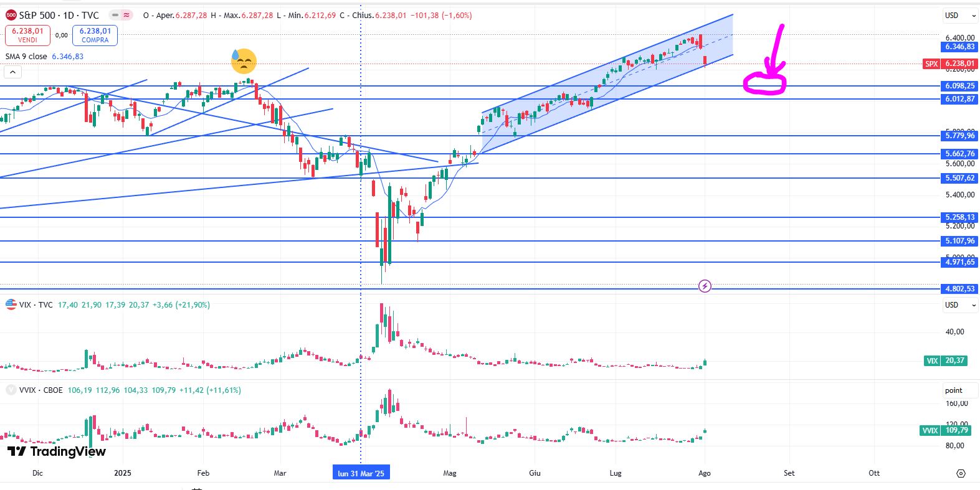The height and width of the screenshot is (490, 980).
Task: Click the 40,00 tick on VIX scale
Action: pos(955,332)
